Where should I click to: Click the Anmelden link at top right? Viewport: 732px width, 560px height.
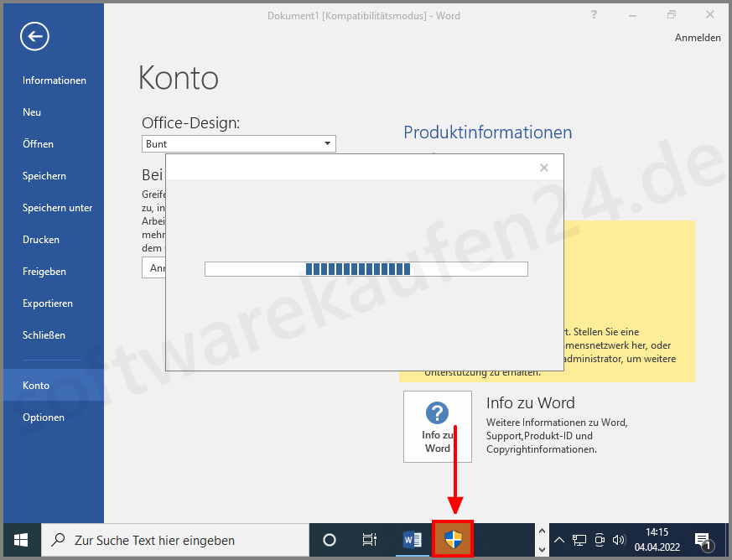697,37
